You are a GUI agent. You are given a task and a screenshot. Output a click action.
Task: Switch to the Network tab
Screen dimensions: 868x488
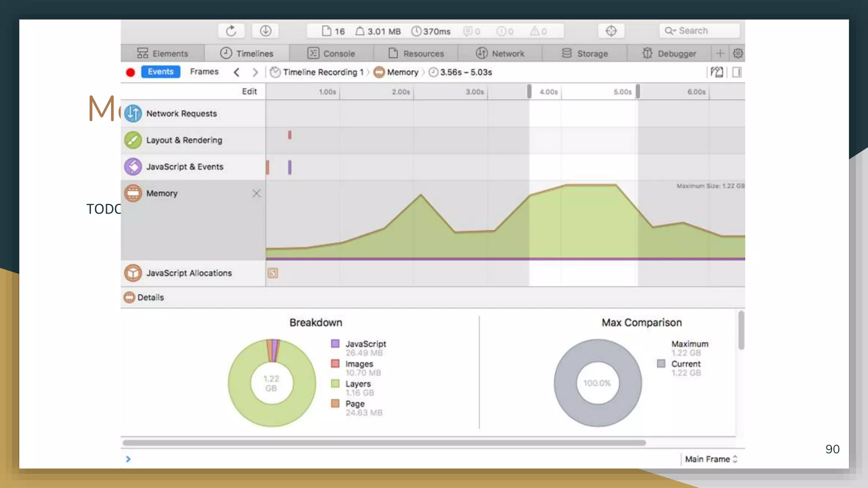point(500,53)
